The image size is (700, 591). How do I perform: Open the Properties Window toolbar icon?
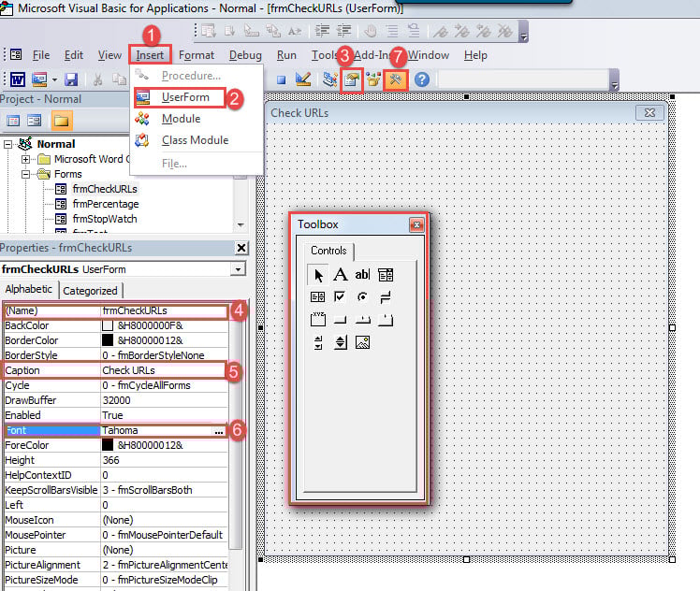point(352,80)
